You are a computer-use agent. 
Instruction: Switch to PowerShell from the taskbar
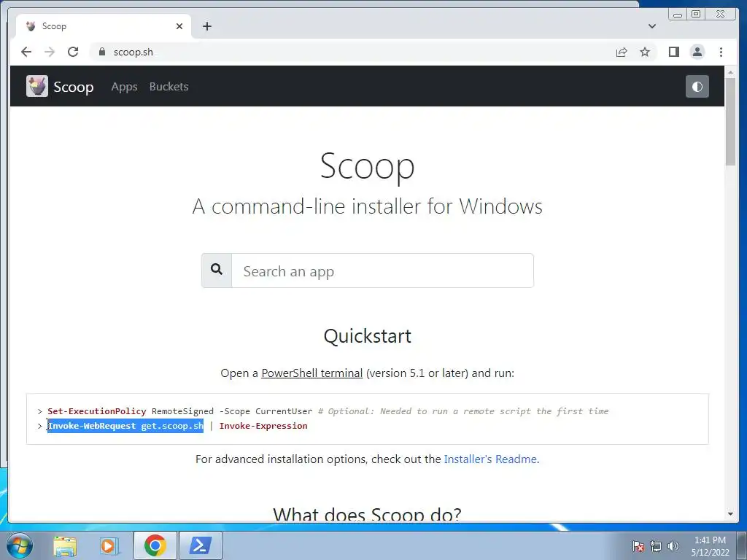click(x=200, y=545)
